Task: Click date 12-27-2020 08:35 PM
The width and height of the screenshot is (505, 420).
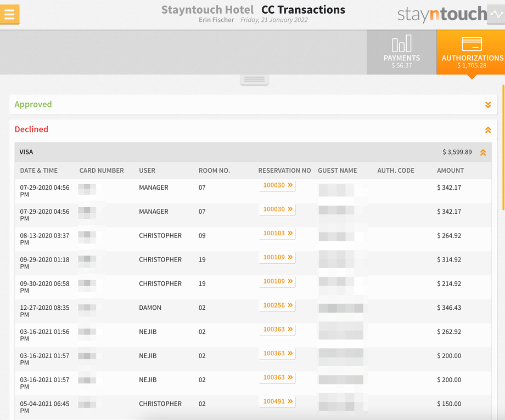Action: coord(44,311)
